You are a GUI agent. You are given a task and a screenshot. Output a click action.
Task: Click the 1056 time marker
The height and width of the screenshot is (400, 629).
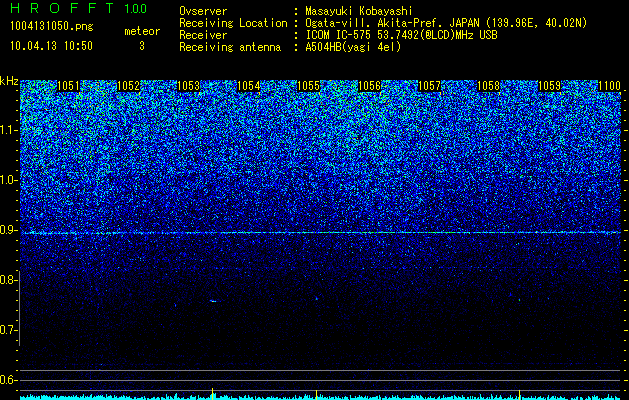point(369,86)
